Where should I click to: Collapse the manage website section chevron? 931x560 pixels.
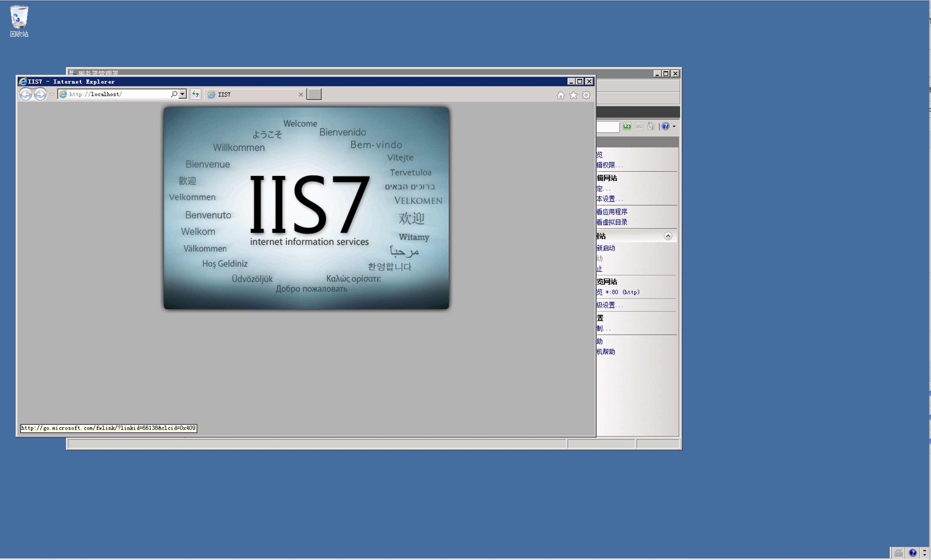click(x=668, y=236)
